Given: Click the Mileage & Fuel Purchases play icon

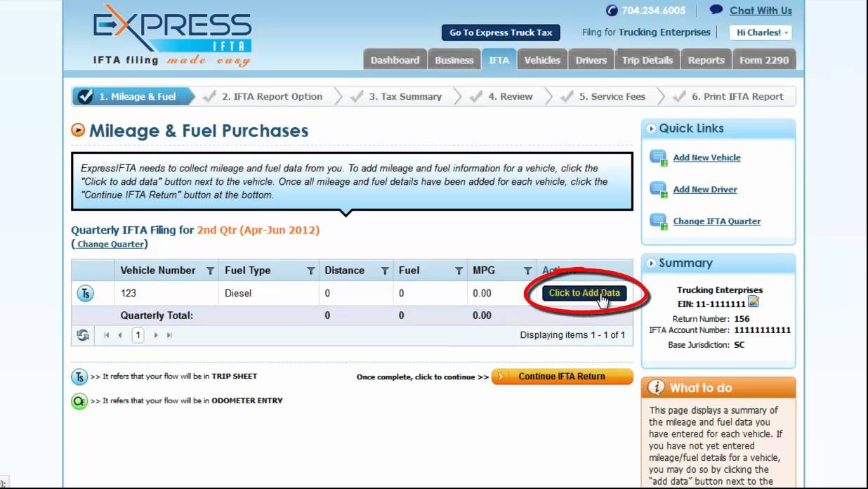Looking at the screenshot, I should click(x=78, y=130).
